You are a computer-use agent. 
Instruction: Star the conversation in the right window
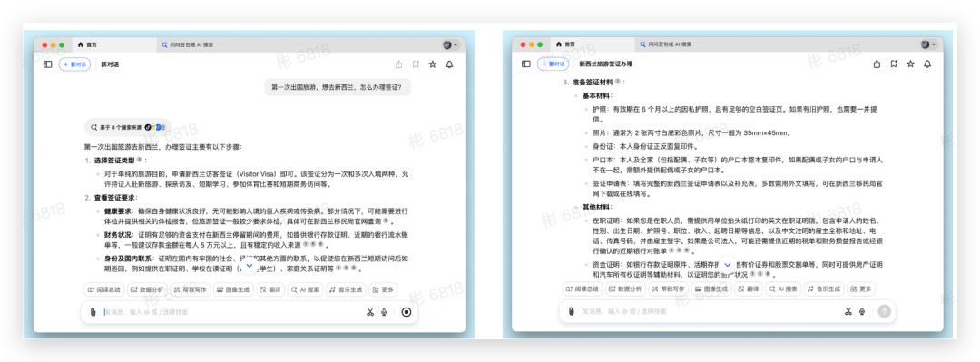(911, 64)
